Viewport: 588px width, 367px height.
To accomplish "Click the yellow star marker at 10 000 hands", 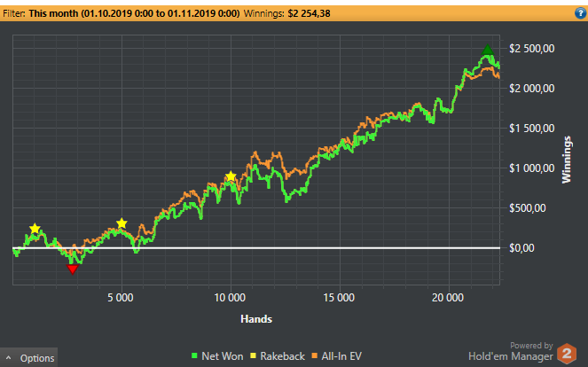I will click(231, 176).
